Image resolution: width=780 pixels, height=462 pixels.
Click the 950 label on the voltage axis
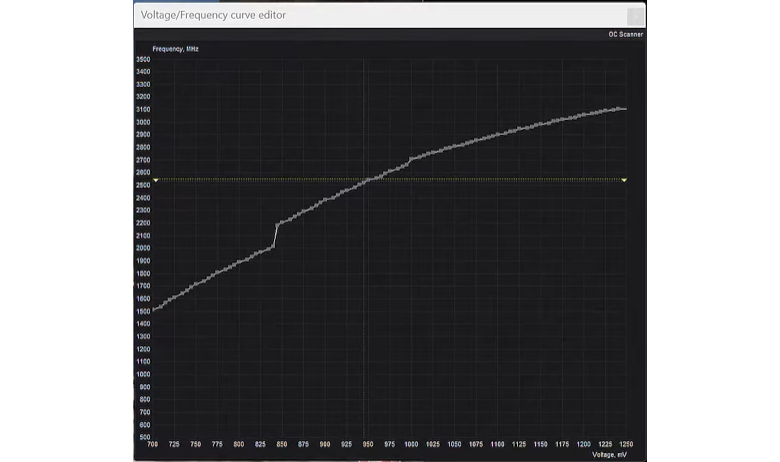click(368, 444)
